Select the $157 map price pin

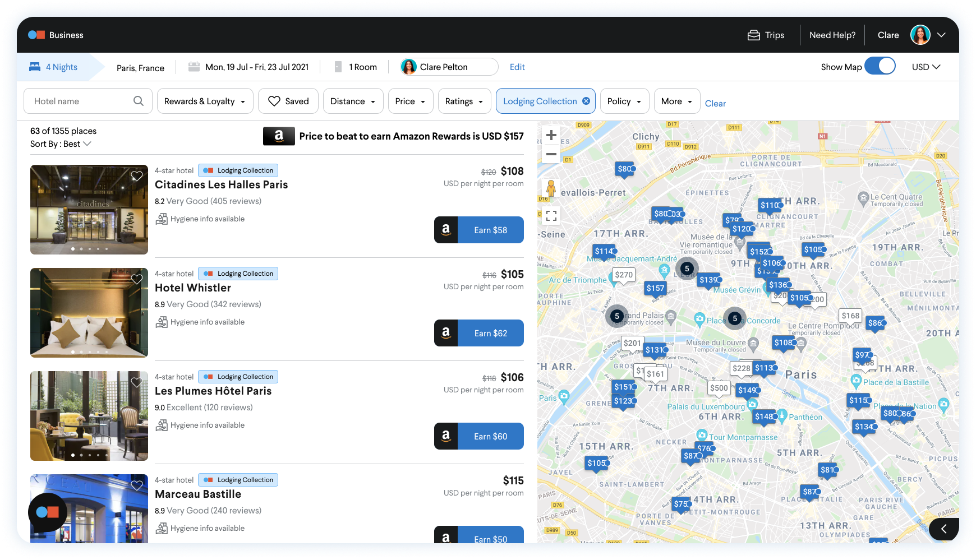pyautogui.click(x=655, y=288)
